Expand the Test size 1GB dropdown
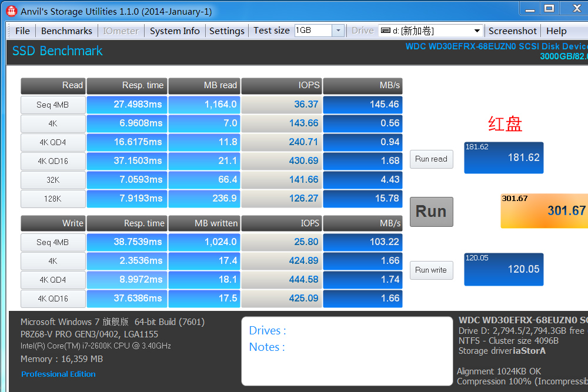This screenshot has width=588, height=392. point(338,31)
